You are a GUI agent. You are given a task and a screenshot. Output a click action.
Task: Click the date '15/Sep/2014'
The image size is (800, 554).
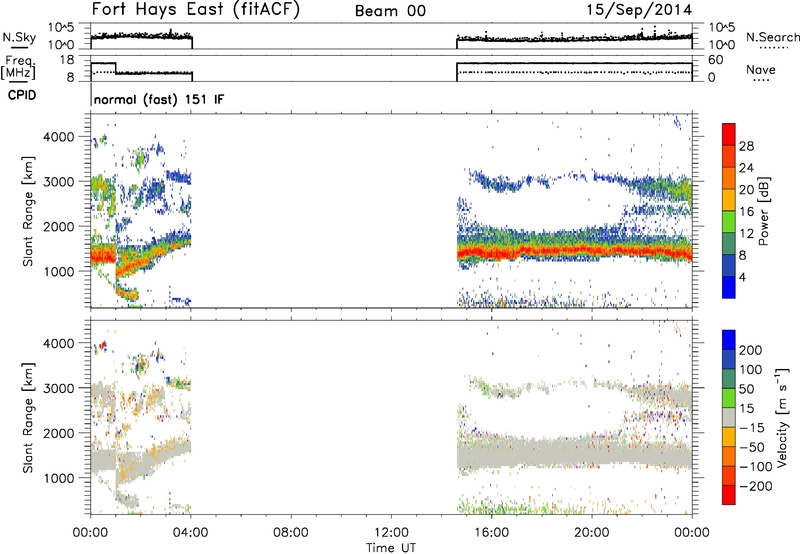[x=639, y=10]
